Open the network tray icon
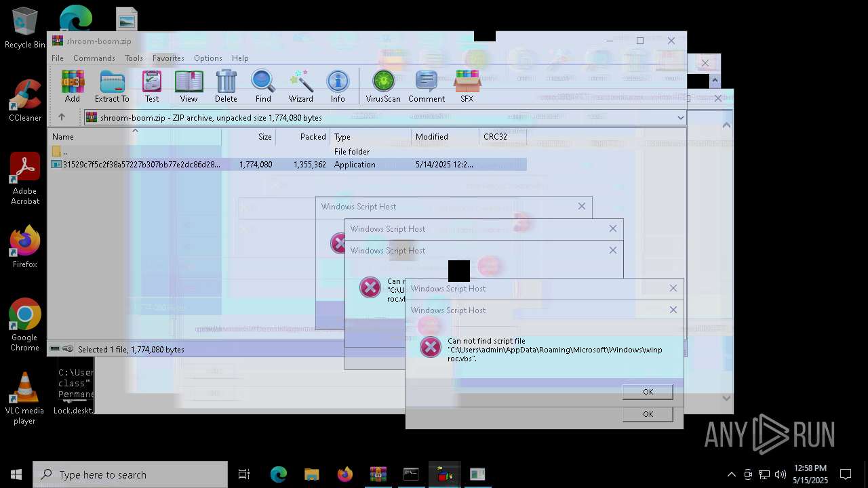The height and width of the screenshot is (488, 868). click(764, 474)
